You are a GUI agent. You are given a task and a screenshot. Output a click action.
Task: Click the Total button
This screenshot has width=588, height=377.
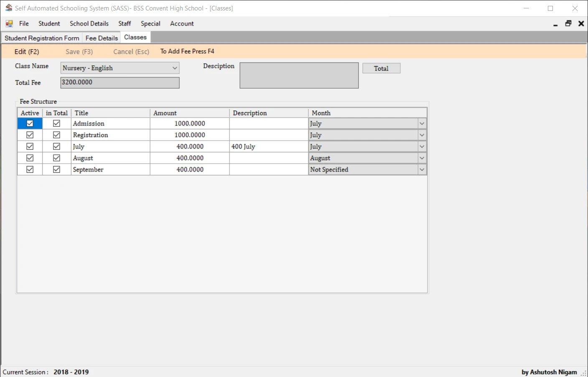(x=381, y=68)
